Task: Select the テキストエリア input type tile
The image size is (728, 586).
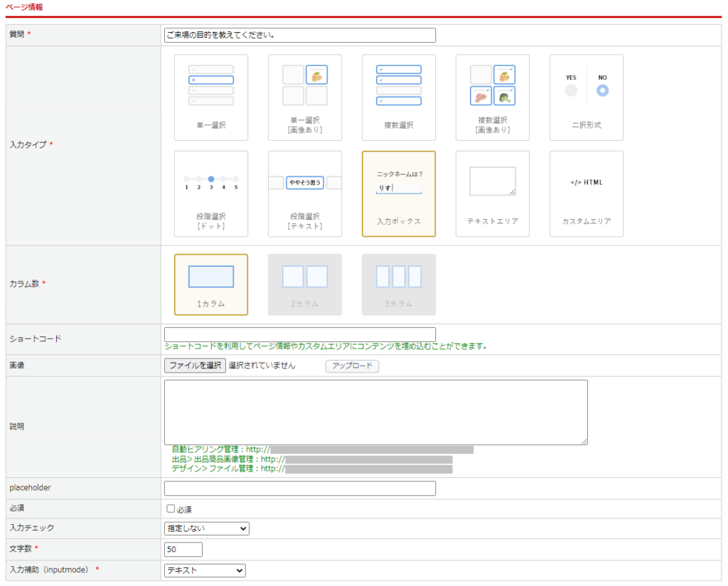Action: 493,193
